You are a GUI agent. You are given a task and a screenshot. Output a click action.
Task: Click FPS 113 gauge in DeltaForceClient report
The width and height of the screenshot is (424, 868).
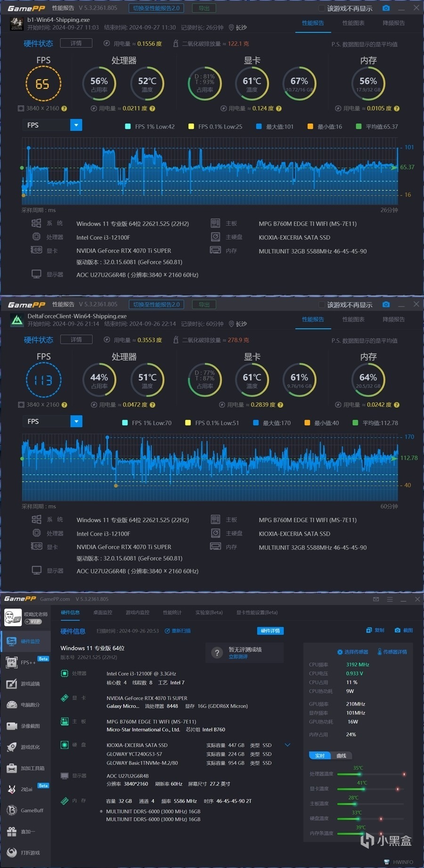(x=43, y=380)
